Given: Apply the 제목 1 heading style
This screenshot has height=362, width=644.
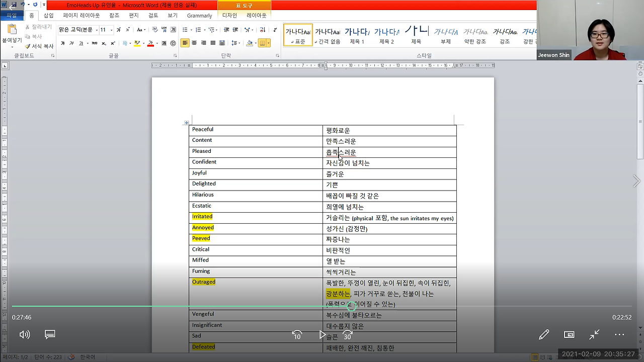Looking at the screenshot, I should coord(357,35).
